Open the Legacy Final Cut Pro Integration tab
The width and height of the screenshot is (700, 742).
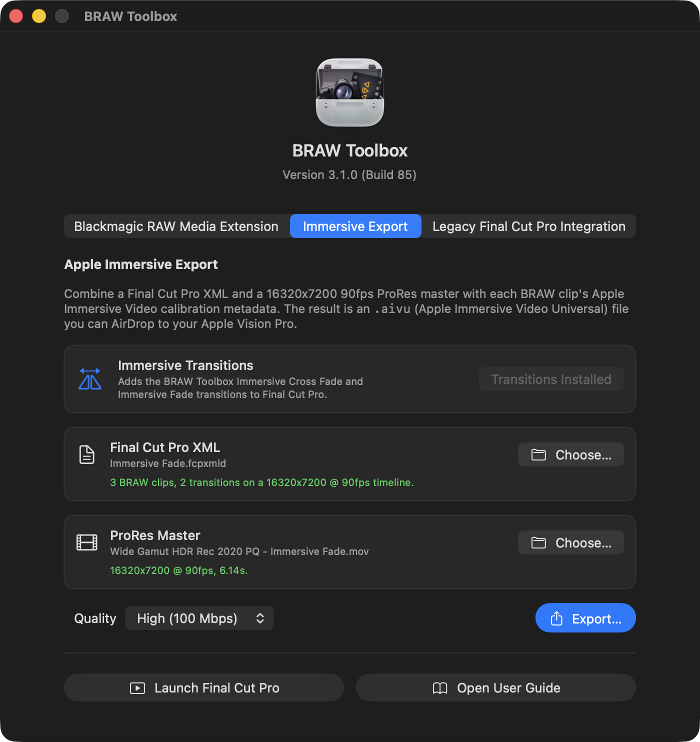pos(529,226)
